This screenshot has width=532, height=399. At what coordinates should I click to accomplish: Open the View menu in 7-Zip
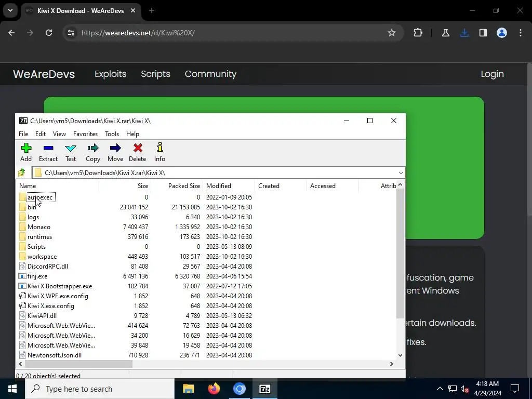pos(59,134)
